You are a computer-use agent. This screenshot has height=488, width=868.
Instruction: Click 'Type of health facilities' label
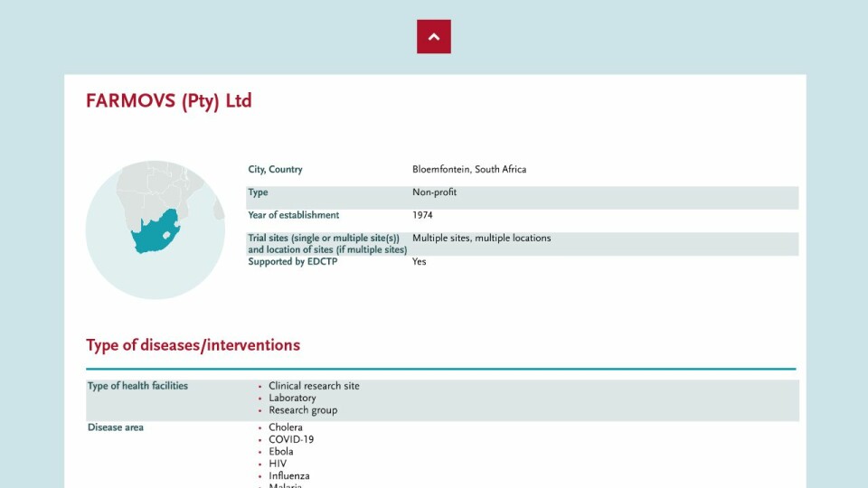pos(137,386)
